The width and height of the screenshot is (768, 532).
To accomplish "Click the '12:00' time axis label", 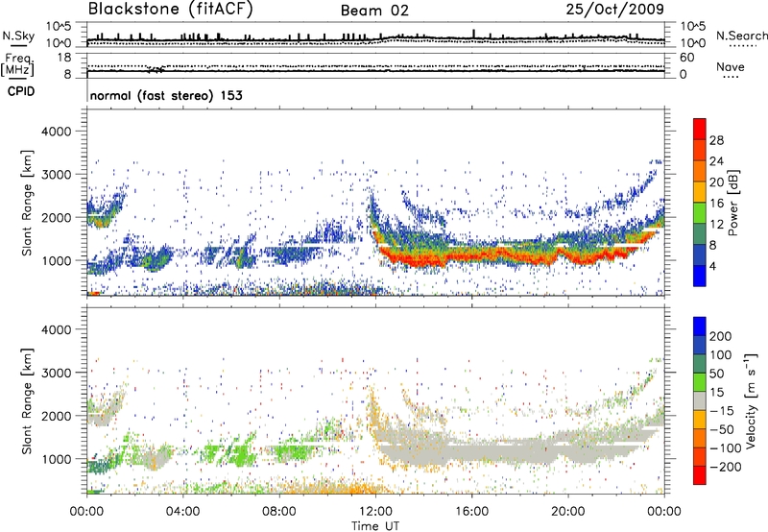I will coord(375,512).
